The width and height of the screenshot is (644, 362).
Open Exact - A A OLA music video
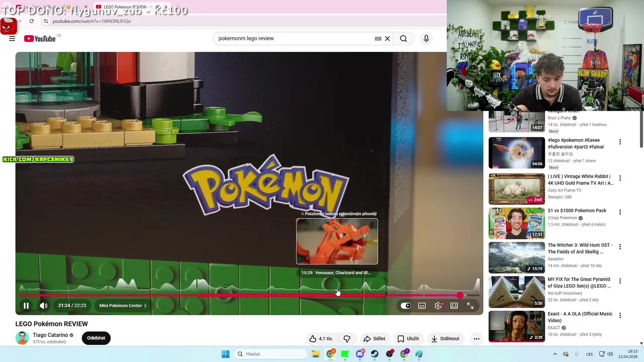coord(580,317)
